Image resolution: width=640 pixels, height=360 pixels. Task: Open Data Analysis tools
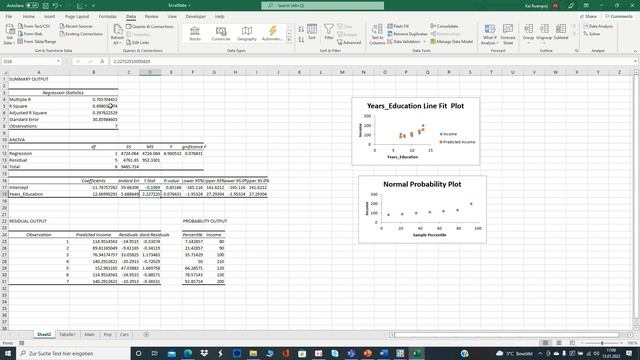click(598, 26)
